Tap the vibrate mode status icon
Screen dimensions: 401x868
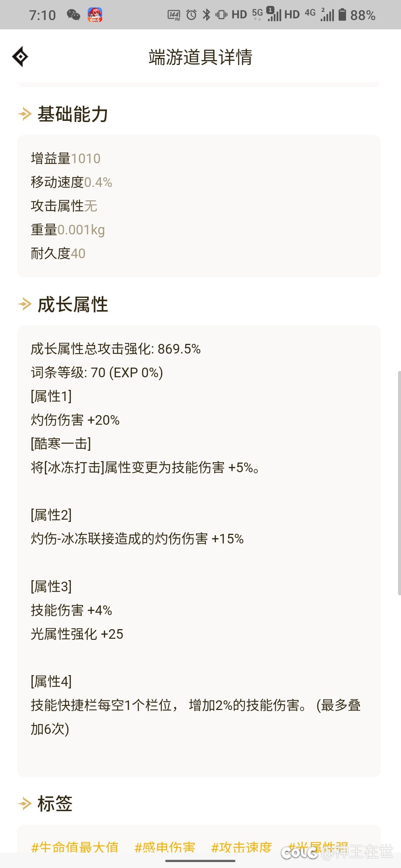pyautogui.click(x=221, y=15)
